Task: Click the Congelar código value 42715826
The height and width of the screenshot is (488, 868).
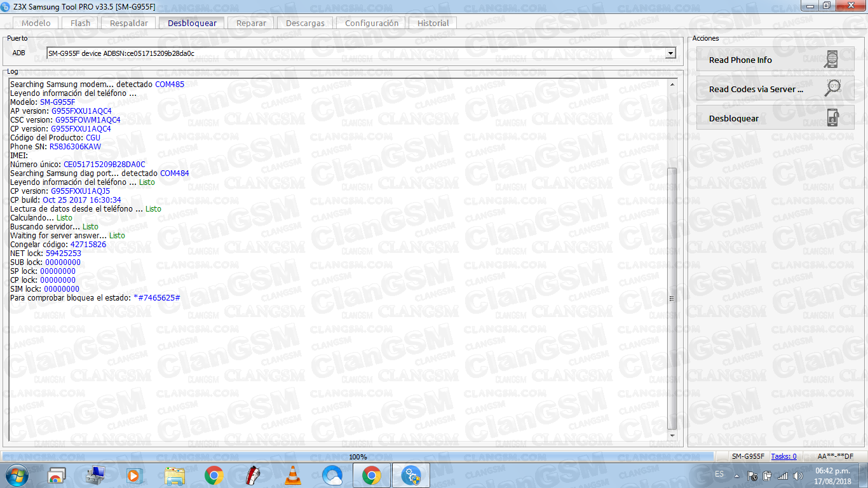Action: (x=88, y=244)
